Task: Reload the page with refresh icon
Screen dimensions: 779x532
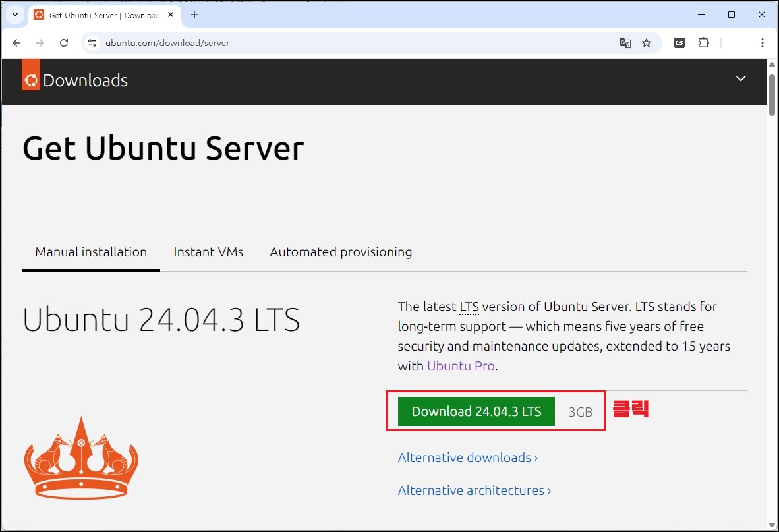Action: pyautogui.click(x=64, y=43)
